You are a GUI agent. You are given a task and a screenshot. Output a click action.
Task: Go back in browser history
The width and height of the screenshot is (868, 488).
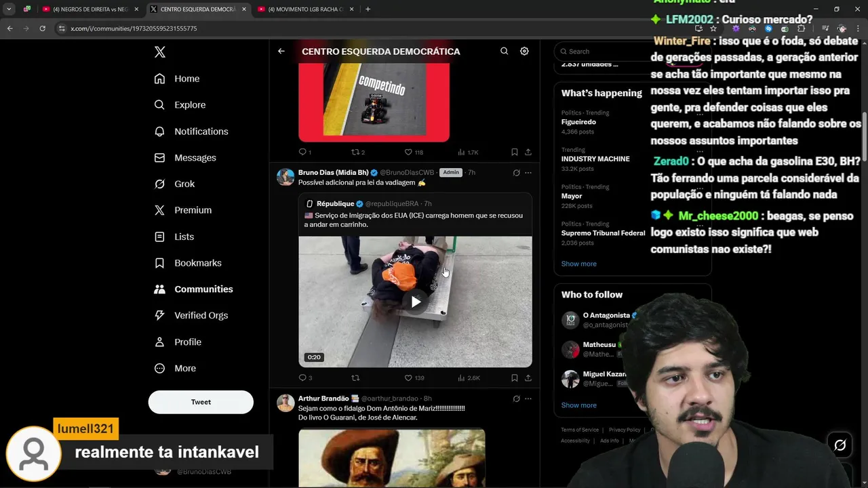click(x=9, y=28)
